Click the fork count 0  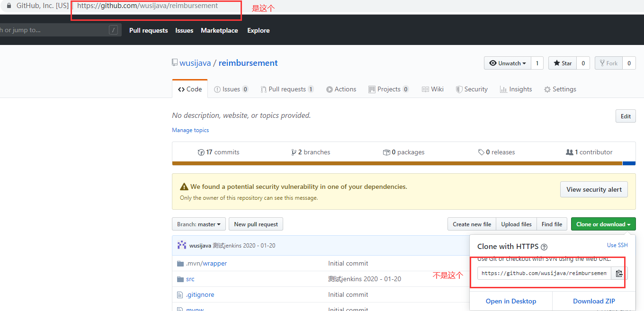point(629,63)
